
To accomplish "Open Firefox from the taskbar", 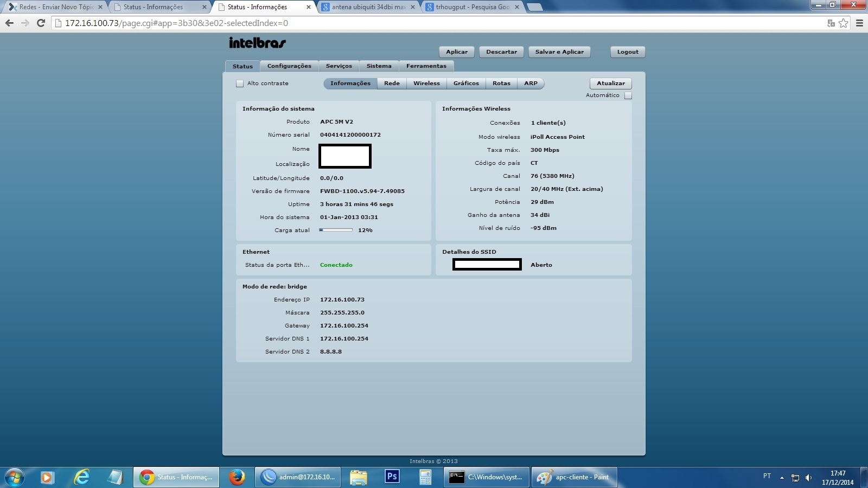I will (237, 477).
